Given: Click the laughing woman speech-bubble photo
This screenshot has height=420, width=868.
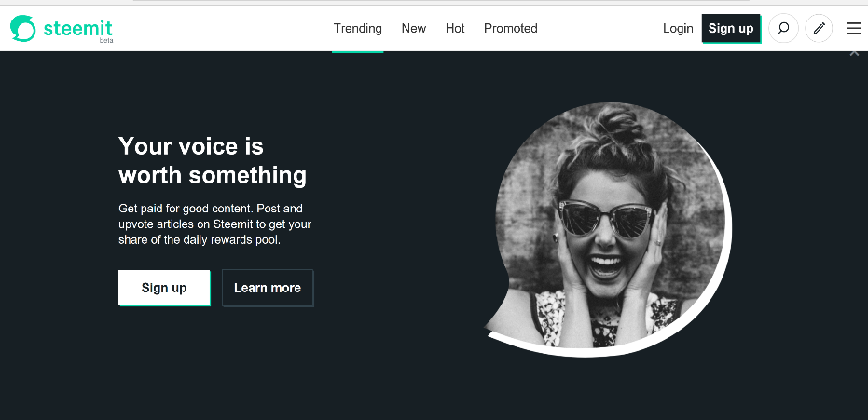Looking at the screenshot, I should coord(608,229).
